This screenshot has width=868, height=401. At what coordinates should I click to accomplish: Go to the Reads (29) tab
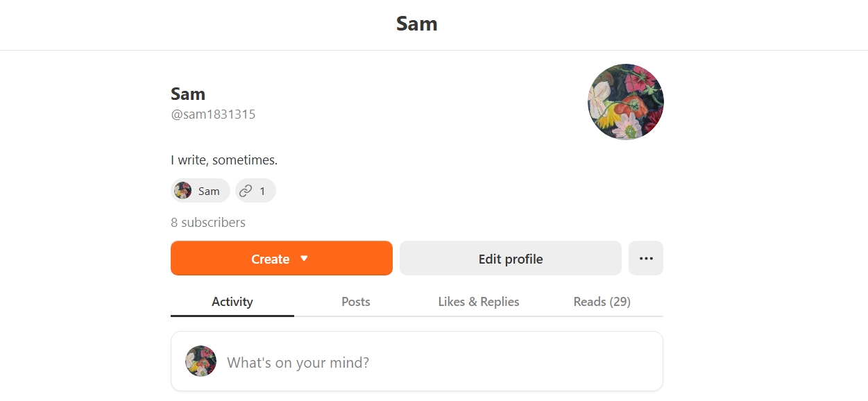tap(602, 302)
